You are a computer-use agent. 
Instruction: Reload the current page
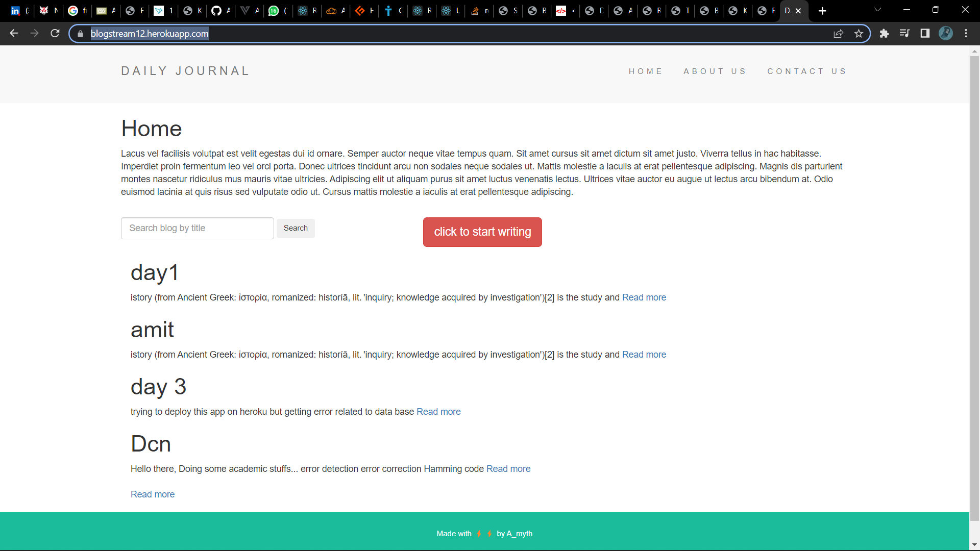click(x=55, y=34)
